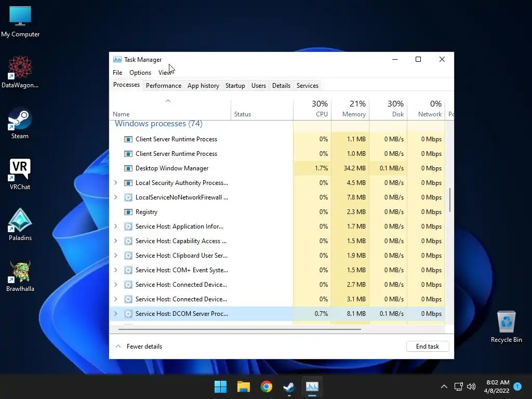532x399 pixels.
Task: Open Steam from the taskbar
Action: pyautogui.click(x=289, y=387)
